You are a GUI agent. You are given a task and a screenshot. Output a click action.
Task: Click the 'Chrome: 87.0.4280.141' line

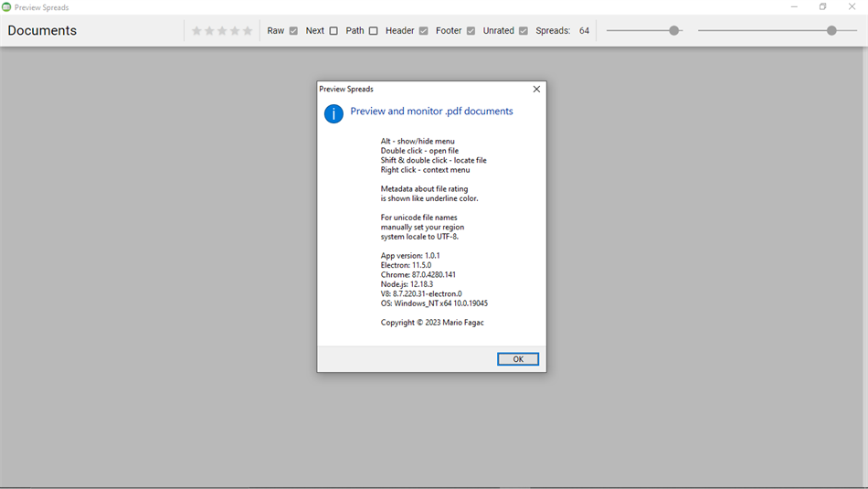[418, 275]
